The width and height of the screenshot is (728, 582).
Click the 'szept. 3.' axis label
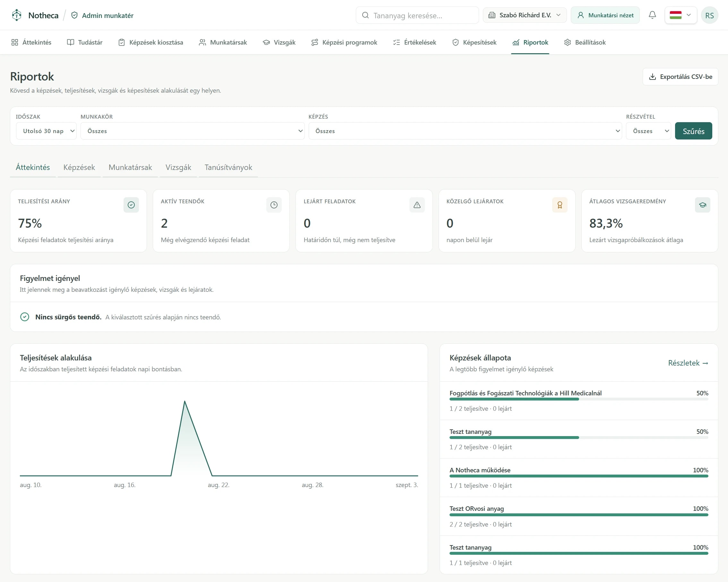(407, 485)
